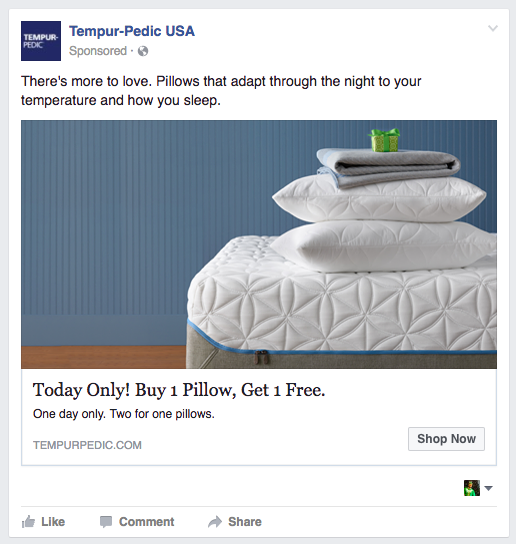Click the speech bubble Comment icon
This screenshot has height=544, width=516.
click(106, 522)
